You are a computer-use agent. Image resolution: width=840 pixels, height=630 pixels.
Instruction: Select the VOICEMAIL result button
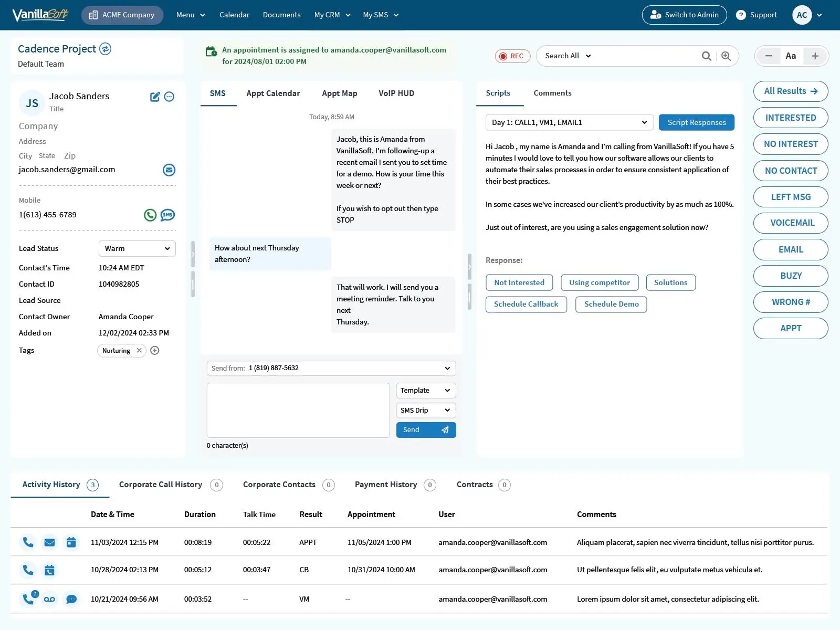(x=791, y=223)
